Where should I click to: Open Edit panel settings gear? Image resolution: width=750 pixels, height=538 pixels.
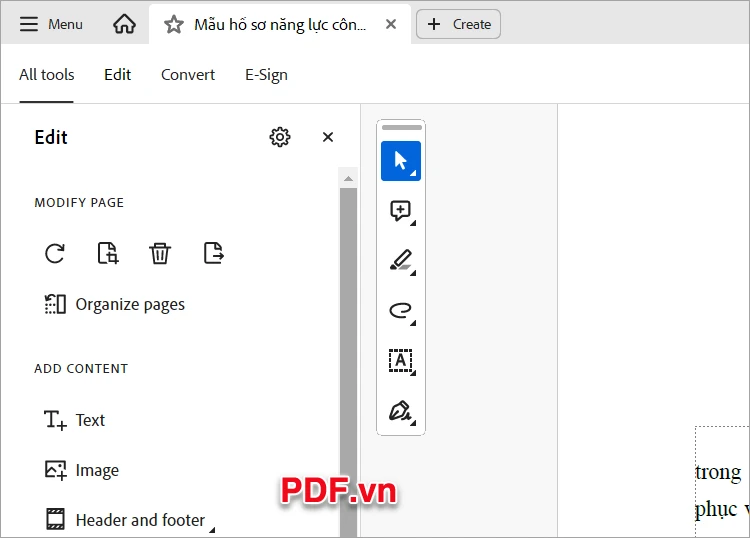280,137
